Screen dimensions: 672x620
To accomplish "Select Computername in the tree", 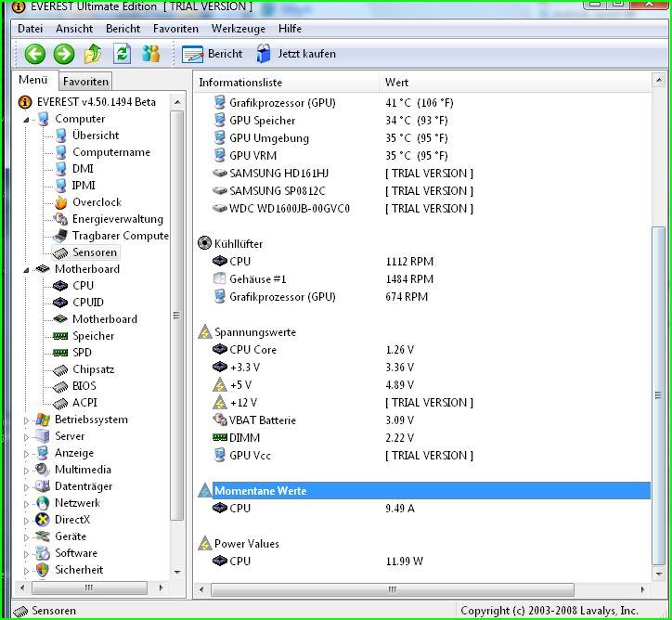I will [111, 152].
